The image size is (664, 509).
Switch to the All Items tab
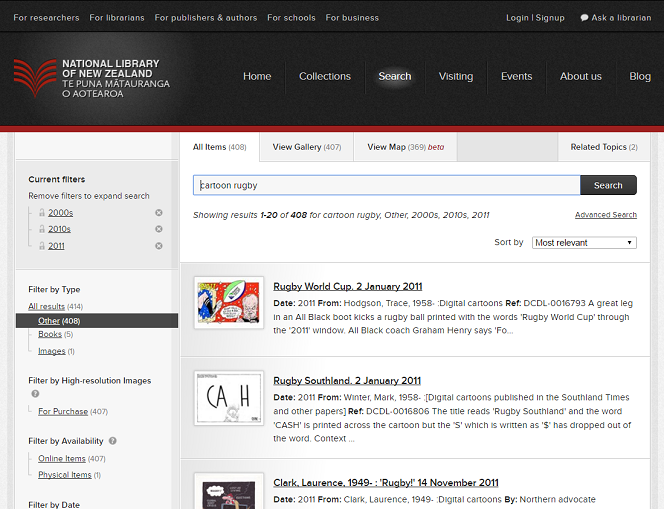(x=219, y=147)
